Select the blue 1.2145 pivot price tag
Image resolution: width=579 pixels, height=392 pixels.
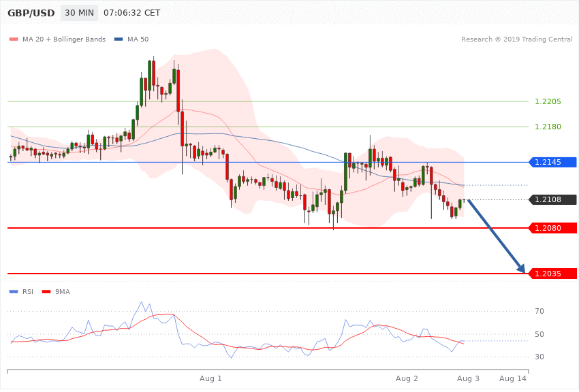552,162
